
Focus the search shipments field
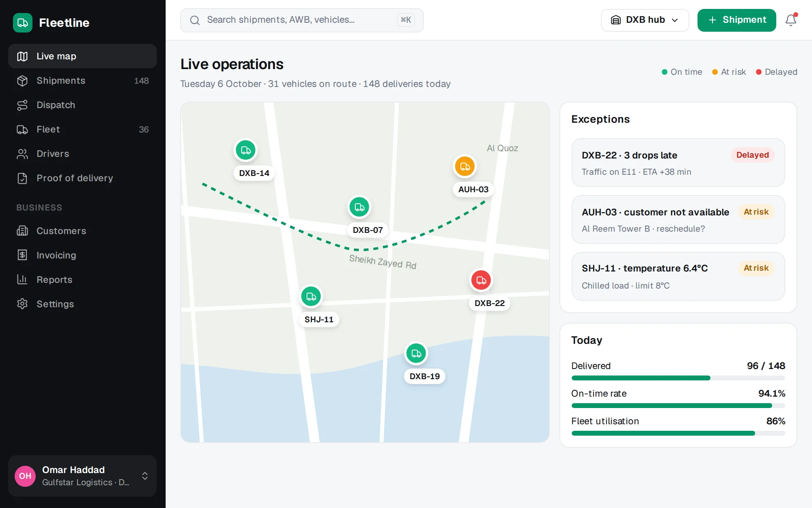click(x=302, y=20)
